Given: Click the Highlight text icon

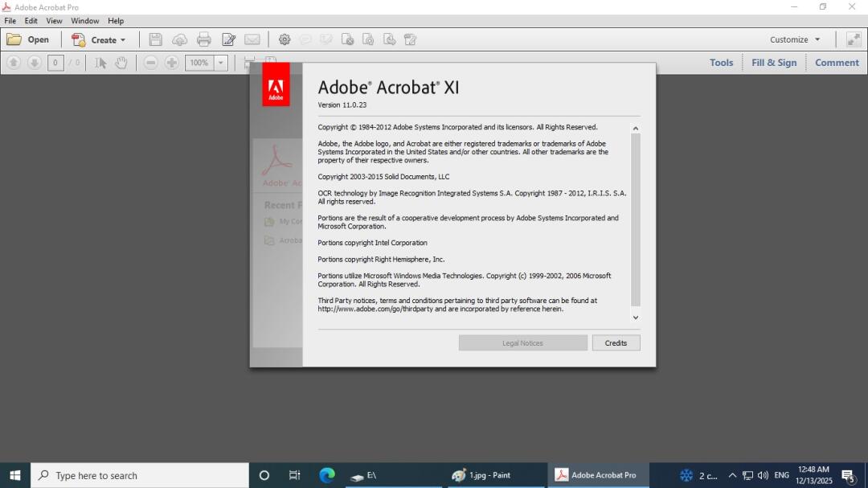Looking at the screenshot, I should point(326,39).
